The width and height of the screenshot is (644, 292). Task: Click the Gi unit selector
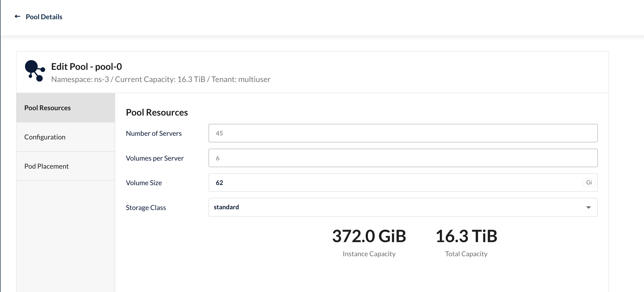(589, 182)
